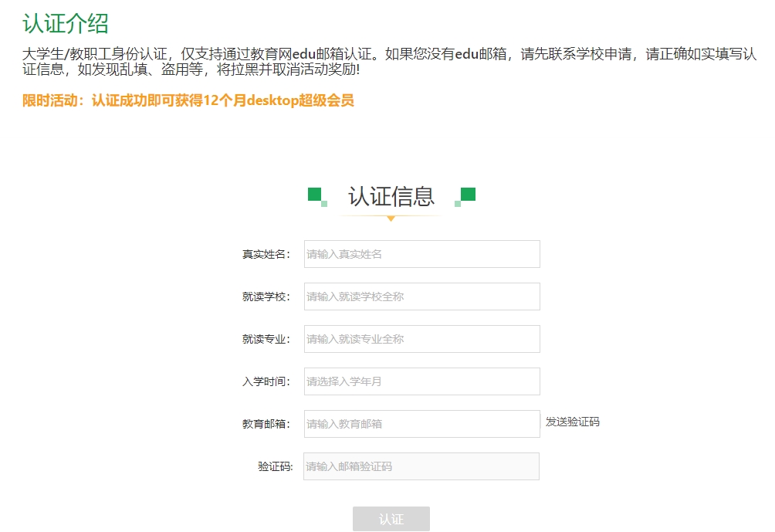Click the 就读专业 field label

[x=266, y=340]
